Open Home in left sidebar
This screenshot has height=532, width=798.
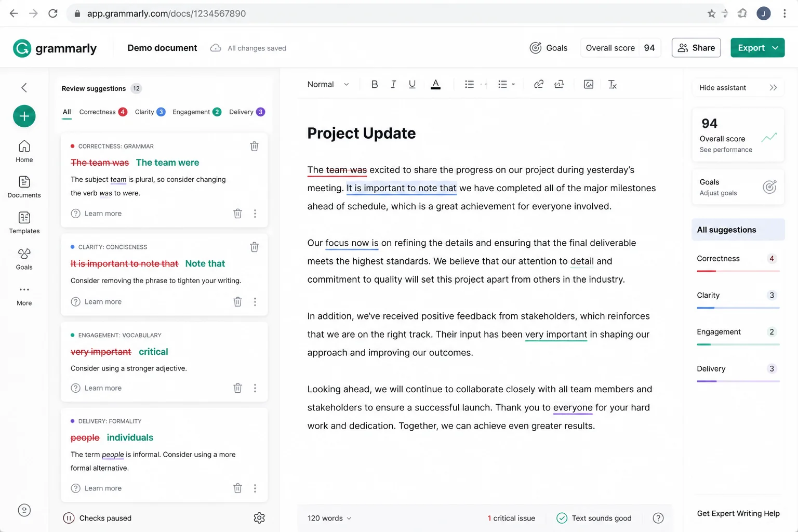click(24, 152)
